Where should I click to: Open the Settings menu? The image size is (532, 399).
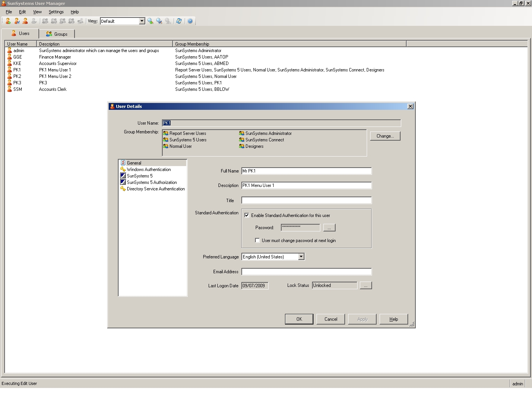point(56,12)
